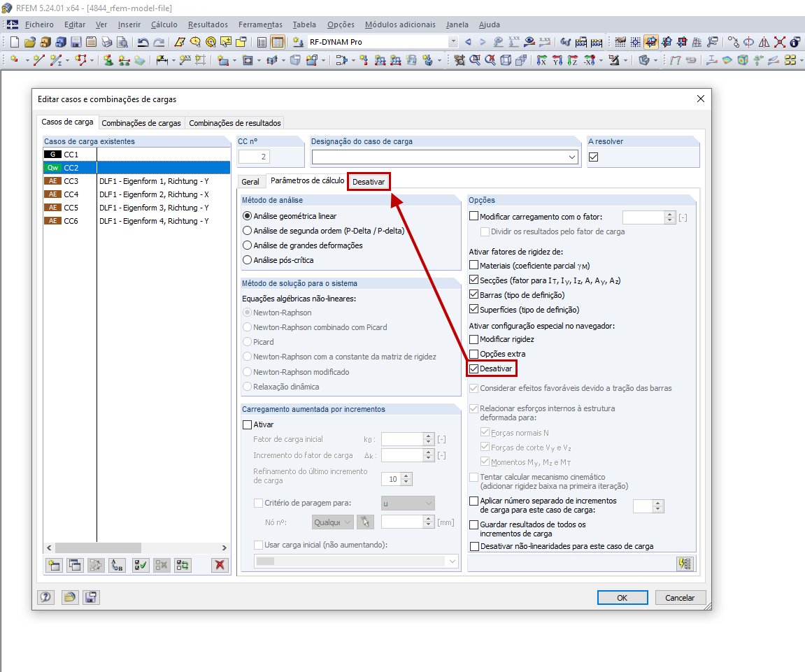Toggle the table view icon in the toolbar

pos(277,42)
